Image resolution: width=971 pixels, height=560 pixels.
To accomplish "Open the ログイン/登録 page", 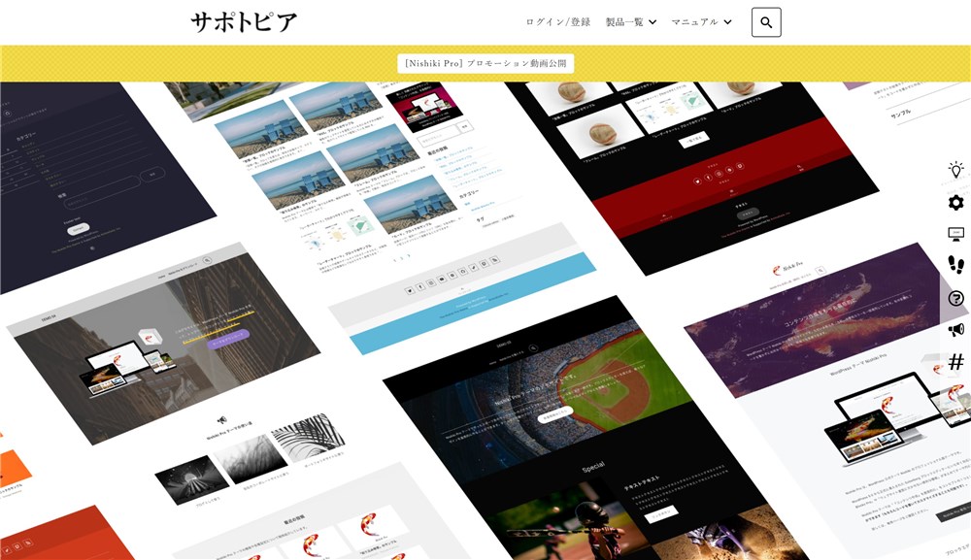I will 558,21.
